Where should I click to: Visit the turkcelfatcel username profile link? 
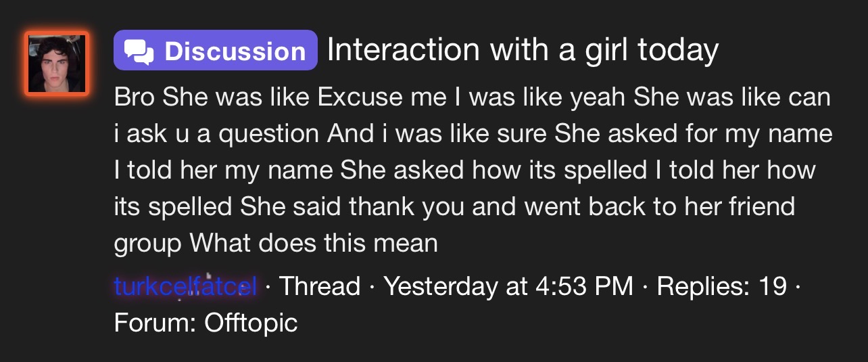click(185, 286)
